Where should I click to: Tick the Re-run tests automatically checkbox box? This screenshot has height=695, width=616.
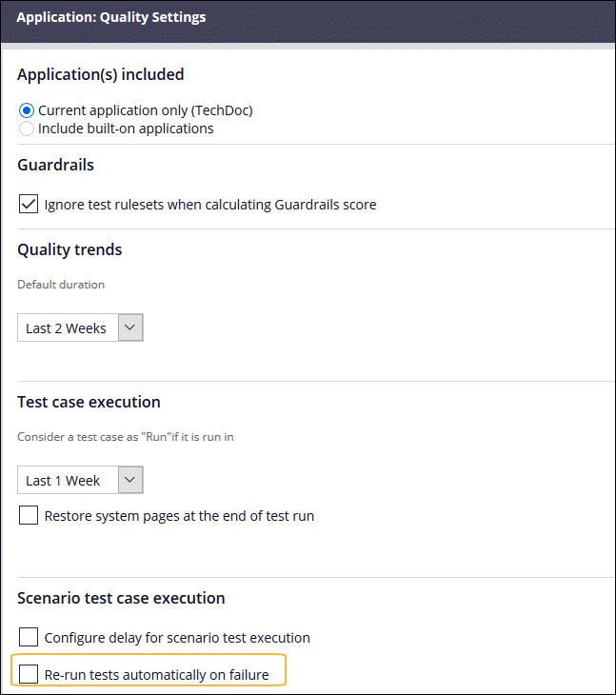coord(29,675)
